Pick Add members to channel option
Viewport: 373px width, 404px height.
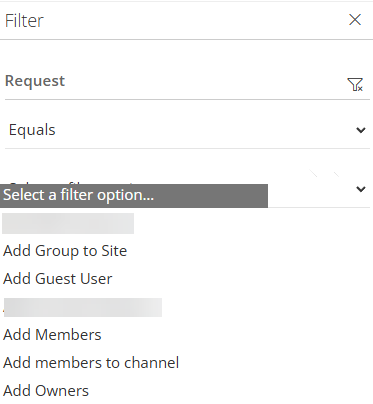click(91, 363)
